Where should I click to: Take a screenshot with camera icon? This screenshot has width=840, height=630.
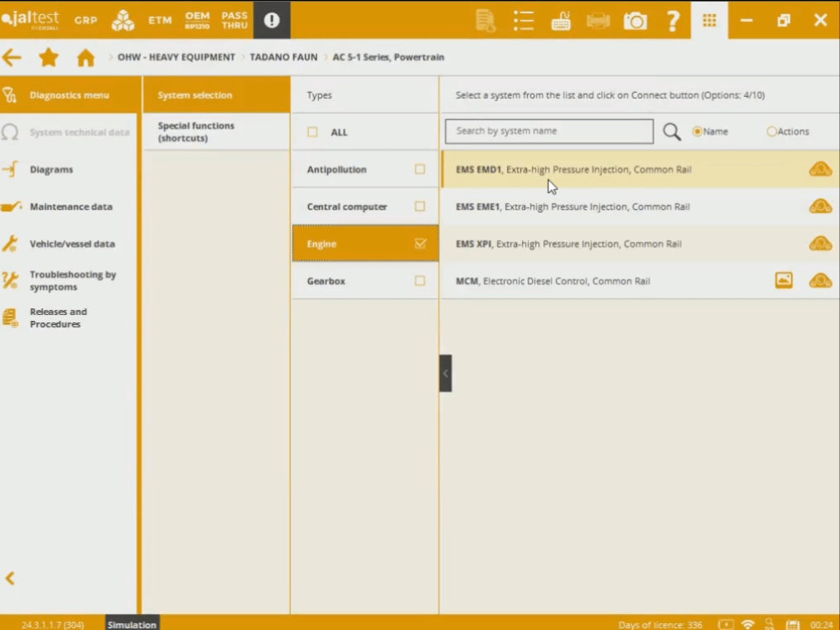click(x=635, y=22)
